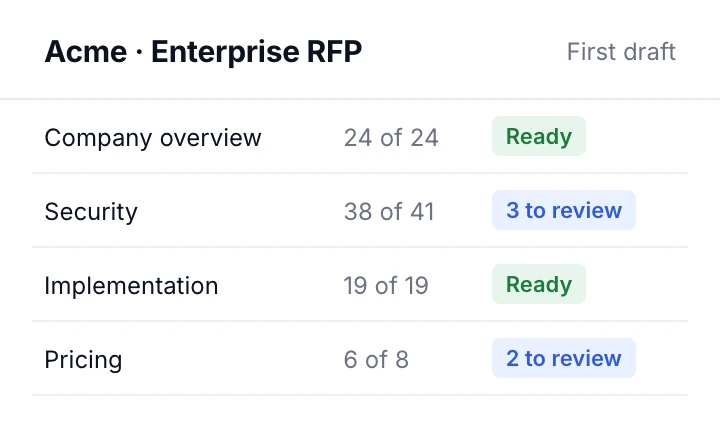The image size is (720, 432).
Task: Open the Security section row
Action: pyautogui.click(x=360, y=210)
